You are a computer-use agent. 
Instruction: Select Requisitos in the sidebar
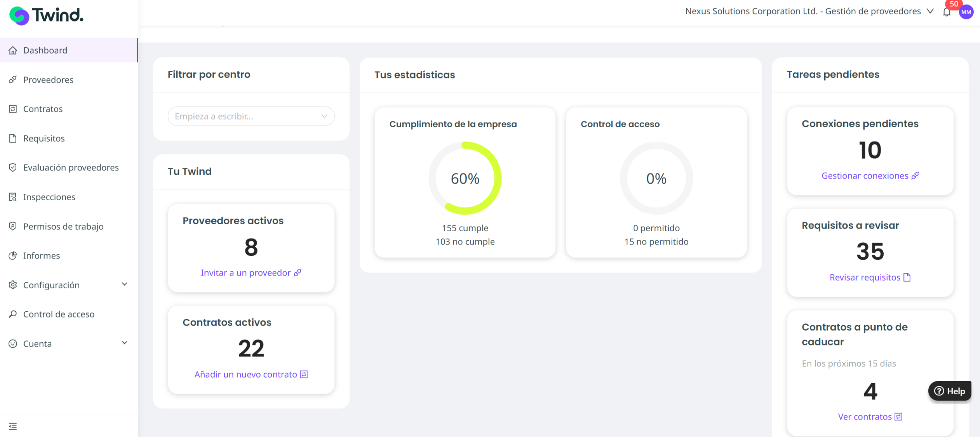click(44, 138)
